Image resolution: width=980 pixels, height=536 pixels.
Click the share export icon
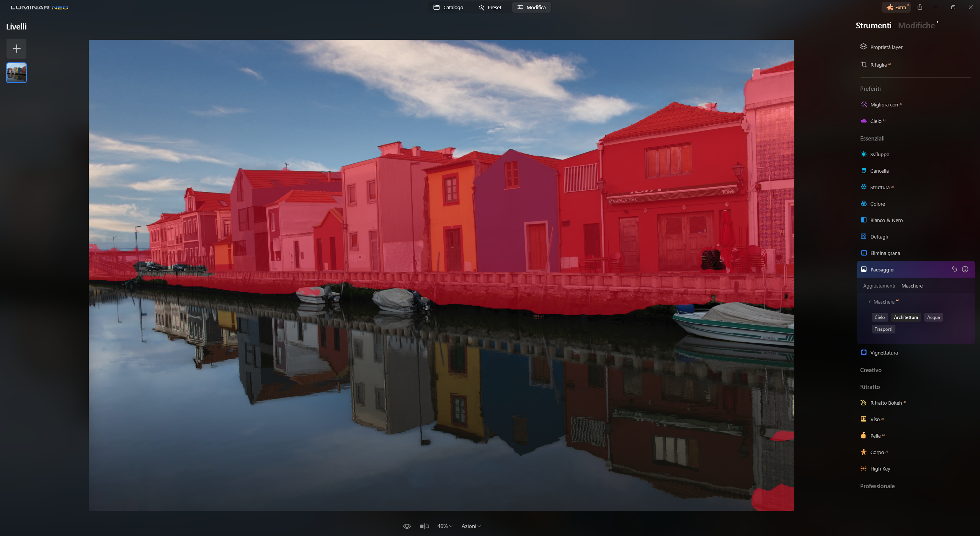(920, 7)
